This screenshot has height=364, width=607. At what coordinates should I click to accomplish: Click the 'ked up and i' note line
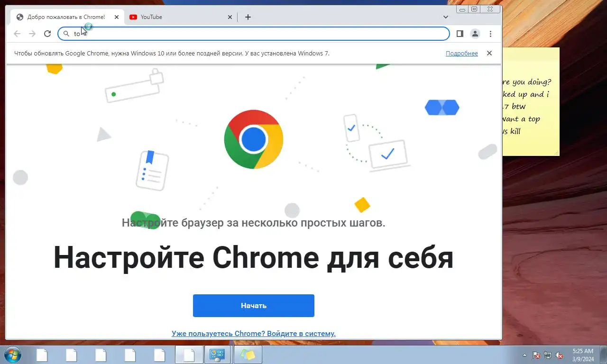(525, 94)
